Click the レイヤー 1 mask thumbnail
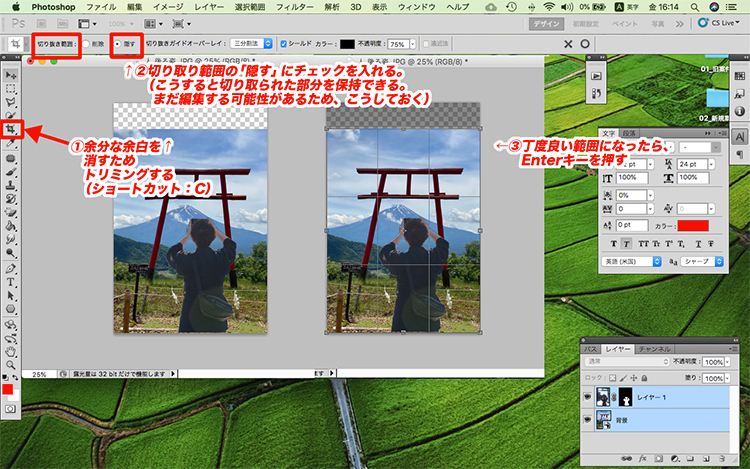Screen dimensions: 750x469 pos(626,397)
